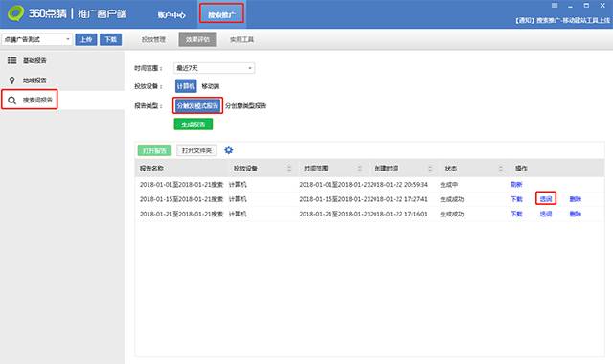
Task: Click the green 打开报告 button
Action: (x=154, y=150)
